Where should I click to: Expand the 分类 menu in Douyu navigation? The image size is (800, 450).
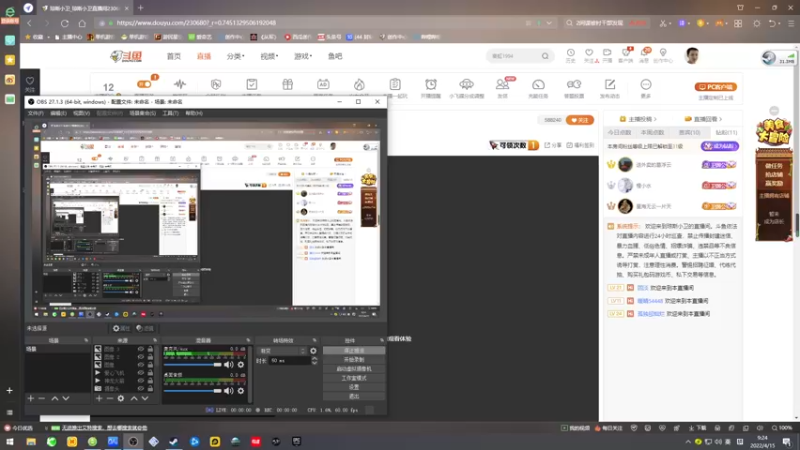point(235,56)
